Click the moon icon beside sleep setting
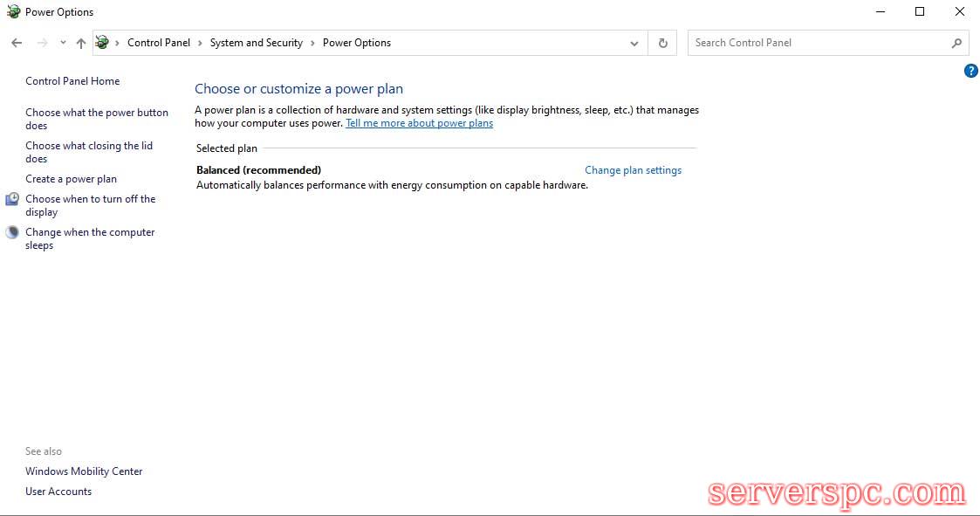This screenshot has height=516, width=980. click(12, 232)
